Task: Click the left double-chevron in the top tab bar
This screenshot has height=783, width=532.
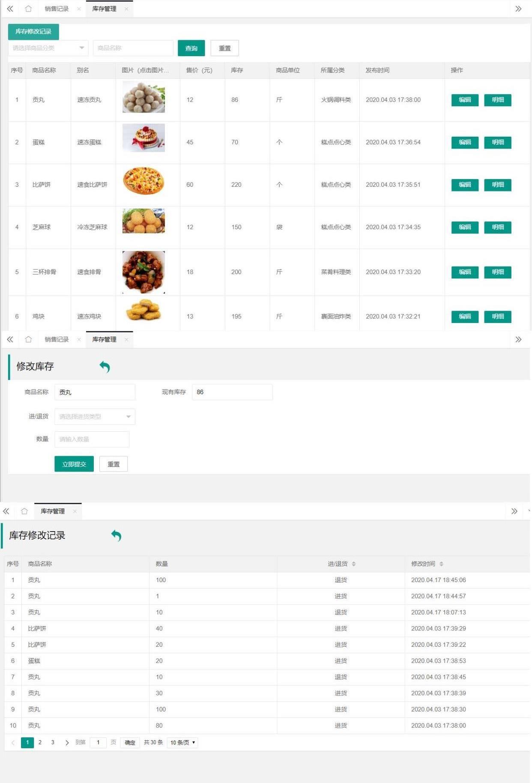Action: (x=10, y=9)
